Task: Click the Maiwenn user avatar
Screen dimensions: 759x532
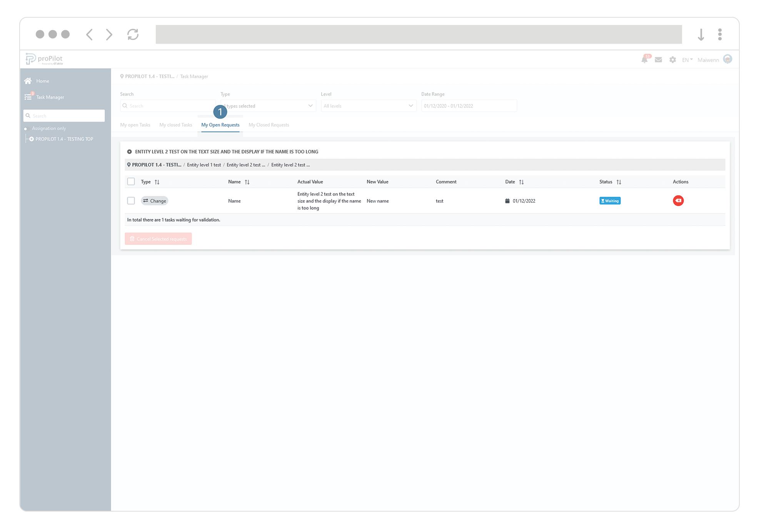Action: pyautogui.click(x=727, y=59)
